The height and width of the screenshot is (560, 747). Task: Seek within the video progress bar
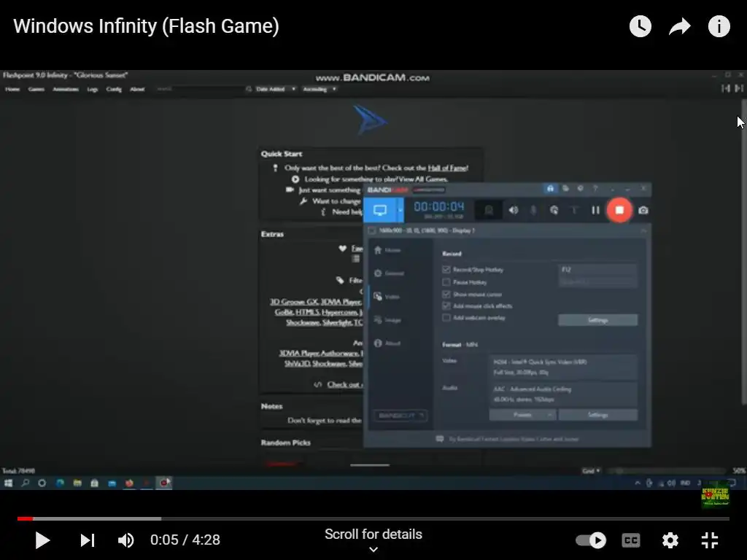click(373, 518)
